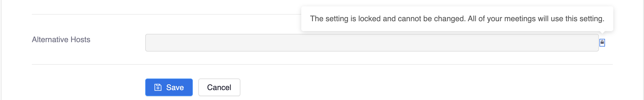This screenshot has height=100, width=644.
Task: Click the Save button
Action: 169,87
